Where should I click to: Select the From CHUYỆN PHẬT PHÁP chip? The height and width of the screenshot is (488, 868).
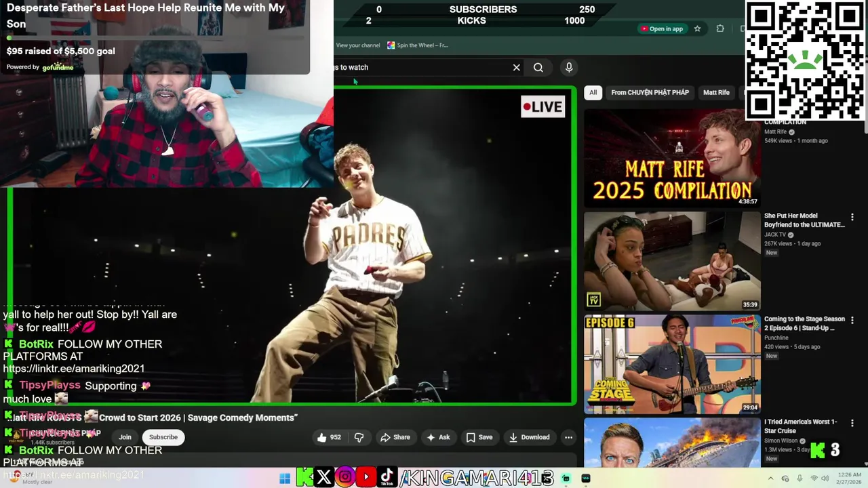[650, 92]
